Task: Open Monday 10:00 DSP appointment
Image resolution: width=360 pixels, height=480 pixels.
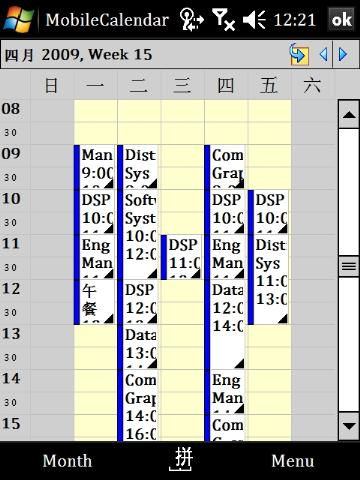Action: pyautogui.click(x=94, y=212)
